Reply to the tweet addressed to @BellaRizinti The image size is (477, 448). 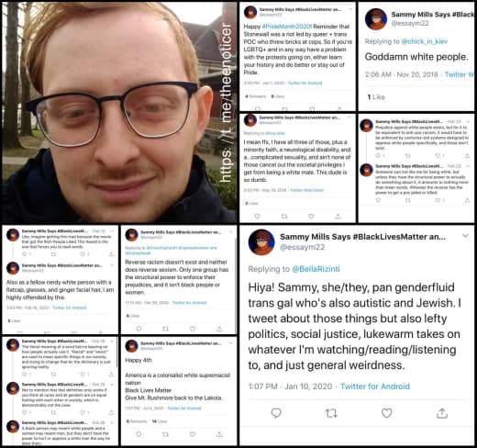pos(276,413)
